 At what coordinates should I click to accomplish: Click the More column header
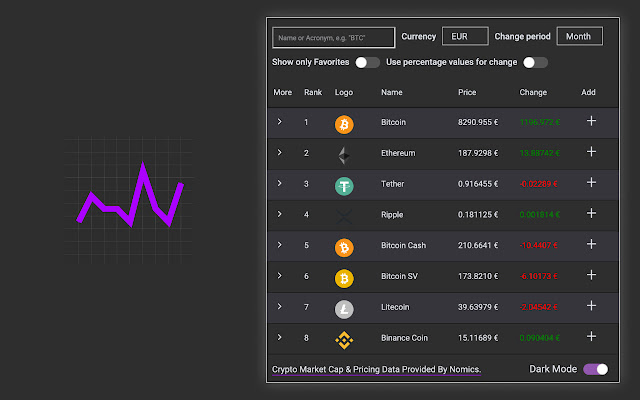point(282,92)
